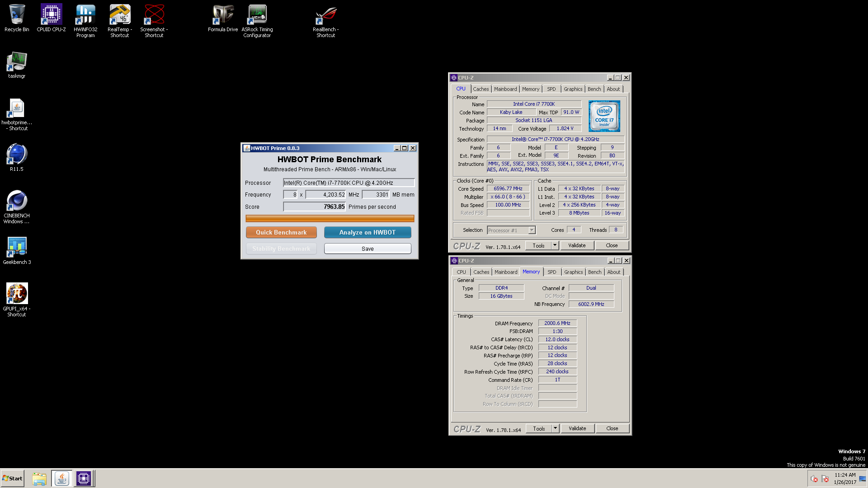868x488 pixels.
Task: Open the GPUPI_x64 shortcut icon
Action: pos(17,300)
